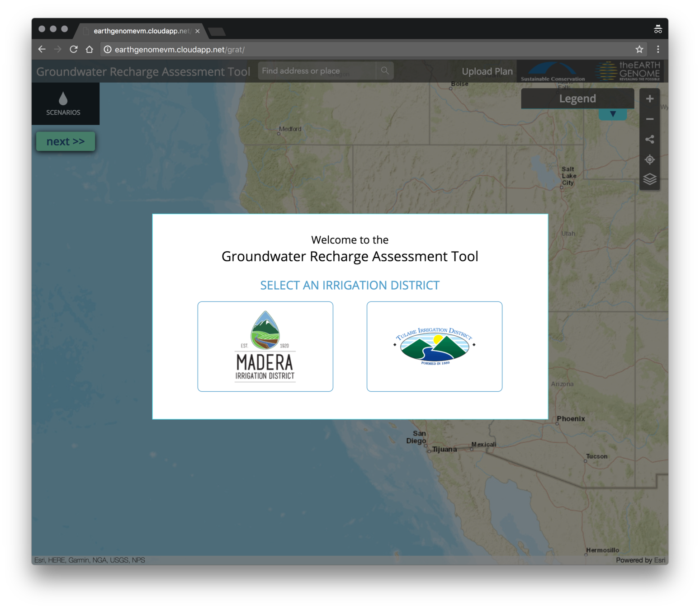This screenshot has height=610, width=700.
Task: Click the Groundwater Recharge Assessment Tool header title
Action: click(x=143, y=72)
